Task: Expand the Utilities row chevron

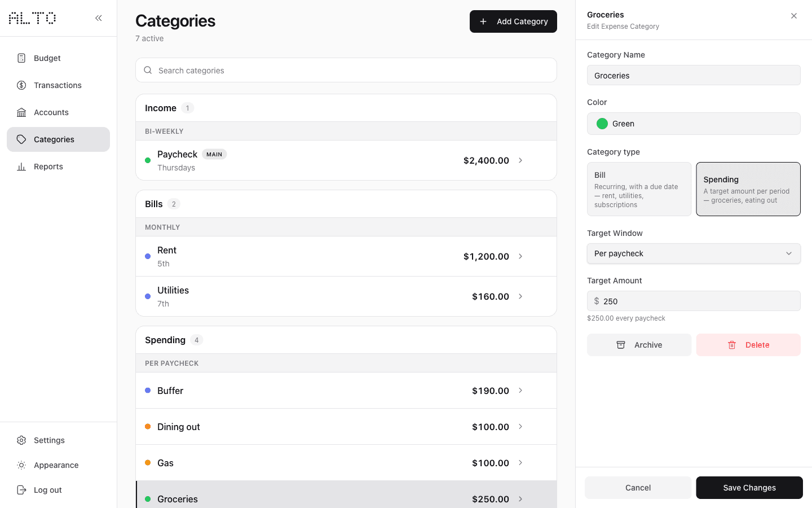Action: 520,296
